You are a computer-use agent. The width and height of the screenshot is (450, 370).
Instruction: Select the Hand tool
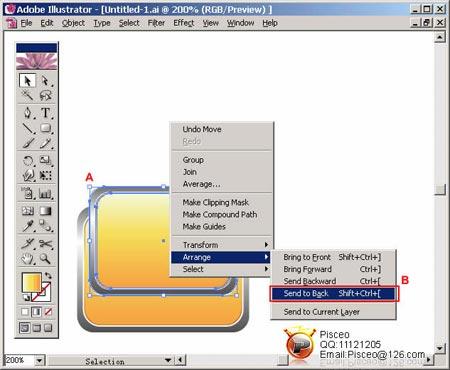28,259
